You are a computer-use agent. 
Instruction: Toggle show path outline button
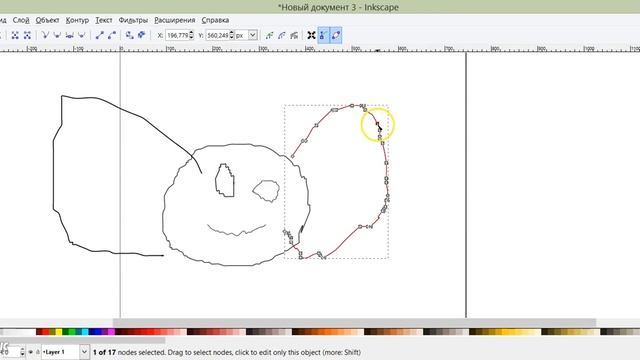coord(336,36)
